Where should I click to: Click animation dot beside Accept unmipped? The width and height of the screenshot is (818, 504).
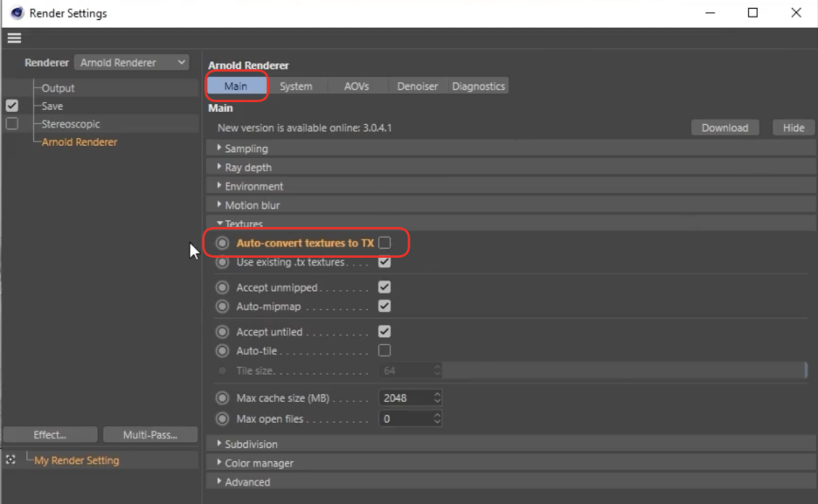222,287
